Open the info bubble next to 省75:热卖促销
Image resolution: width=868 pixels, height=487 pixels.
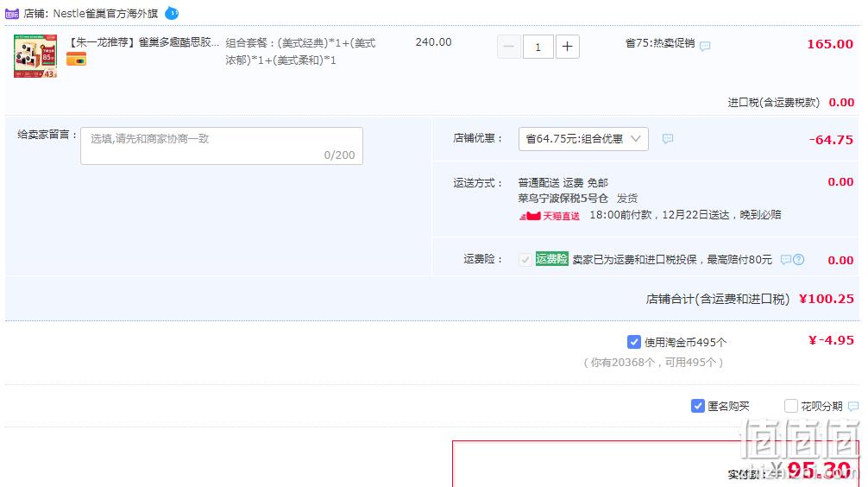point(705,46)
